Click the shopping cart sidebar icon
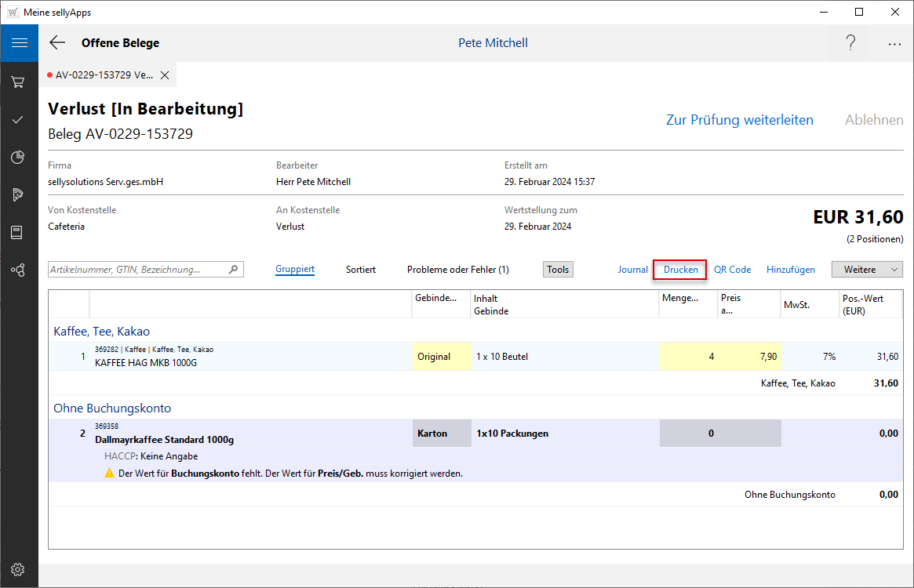 (x=18, y=82)
